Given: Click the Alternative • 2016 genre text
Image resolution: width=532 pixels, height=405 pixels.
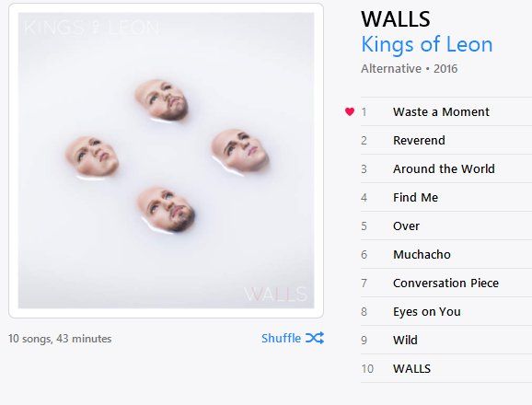Looking at the screenshot, I should (x=410, y=68).
